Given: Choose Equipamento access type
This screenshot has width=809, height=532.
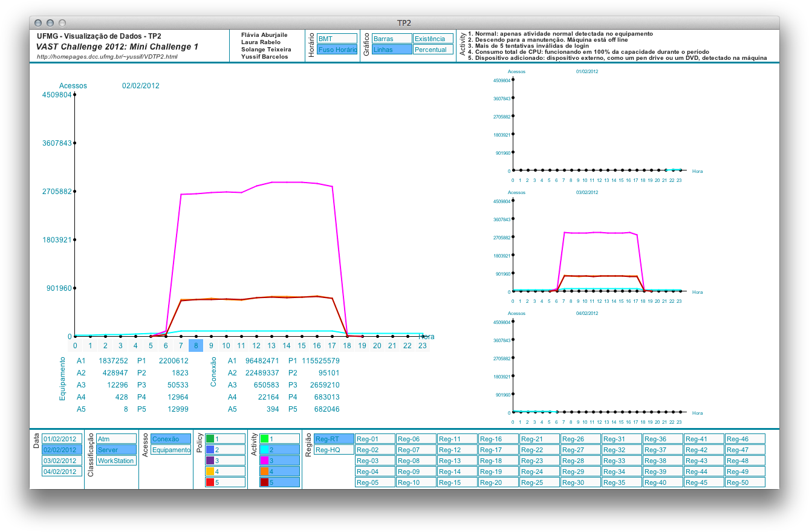Looking at the screenshot, I should 171,450.
